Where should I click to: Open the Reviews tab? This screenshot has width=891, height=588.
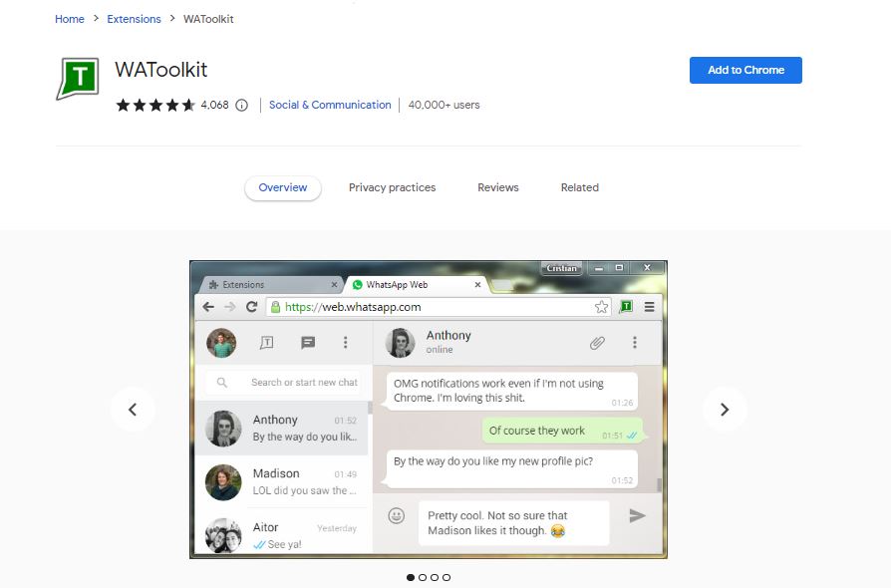click(x=497, y=188)
